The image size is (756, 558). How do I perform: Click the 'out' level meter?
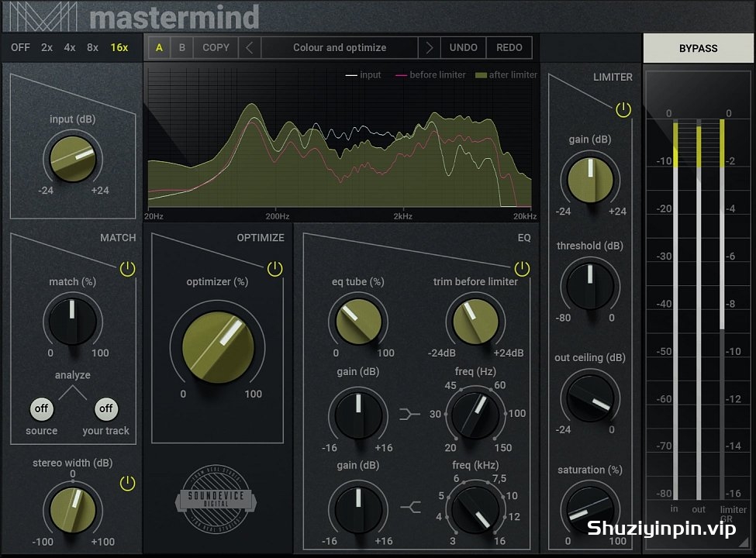(699, 310)
